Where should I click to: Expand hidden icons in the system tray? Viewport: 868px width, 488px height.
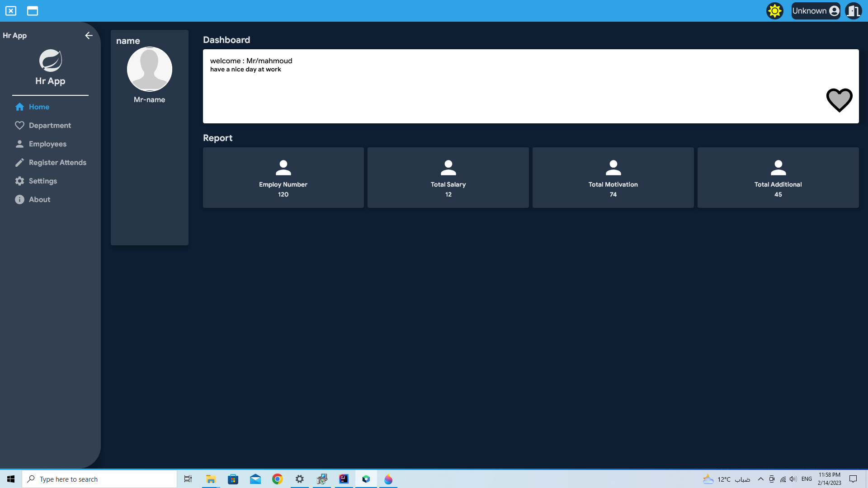click(760, 479)
